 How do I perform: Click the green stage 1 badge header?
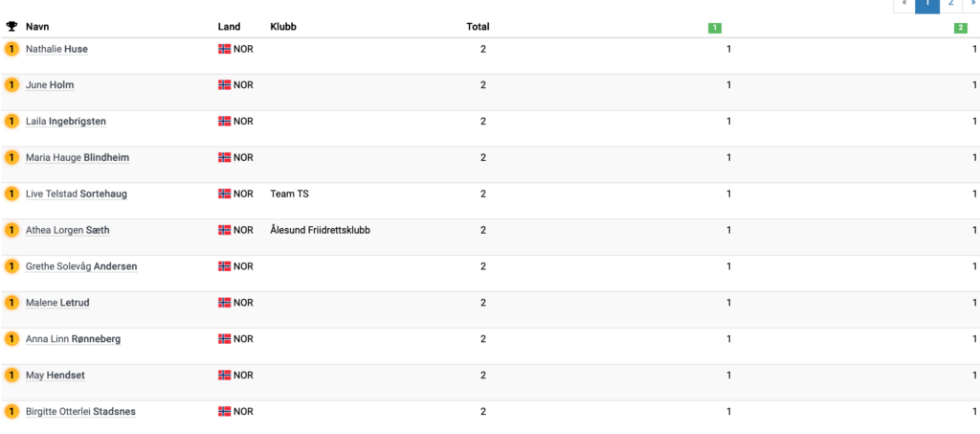pos(714,28)
